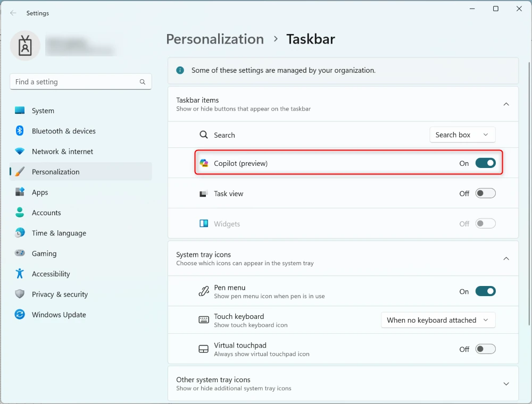Image resolution: width=532 pixels, height=404 pixels.
Task: Turn on the Task view toggle
Action: (486, 193)
